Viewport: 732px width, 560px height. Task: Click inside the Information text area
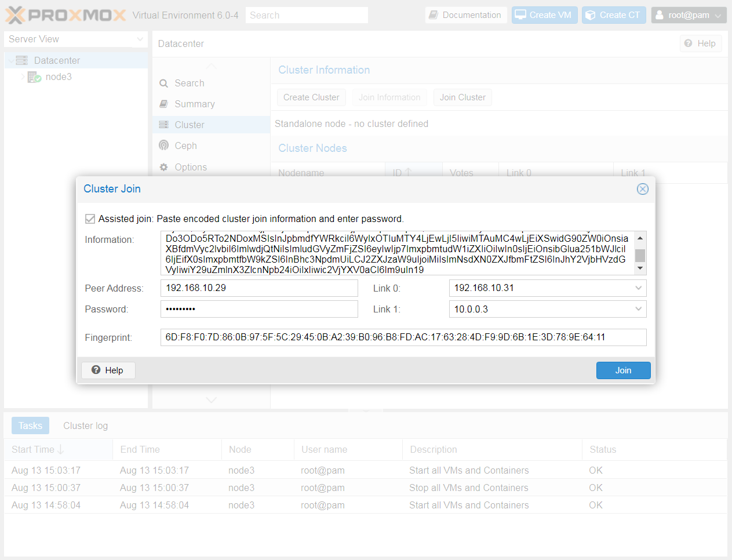[398, 253]
